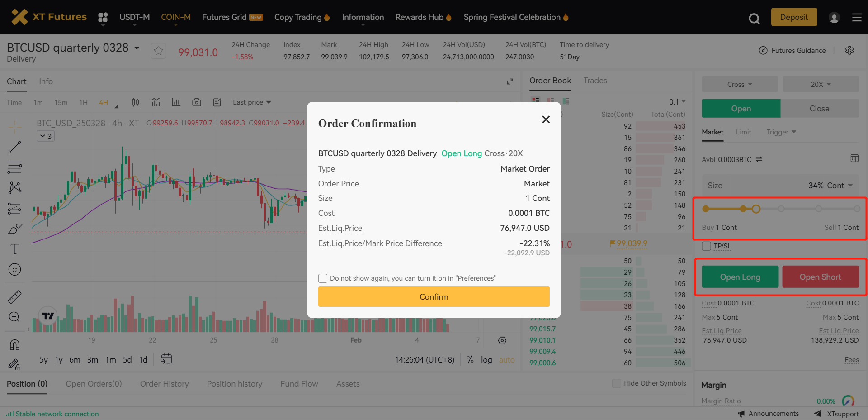Switch to the Trades tab
This screenshot has width=868, height=420.
point(595,81)
